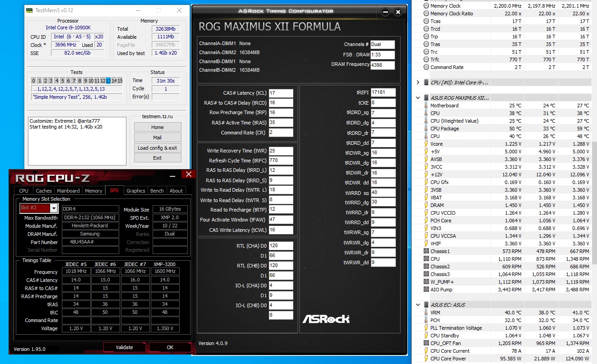Click OK in the ROG CPU-Z window

click(170, 347)
